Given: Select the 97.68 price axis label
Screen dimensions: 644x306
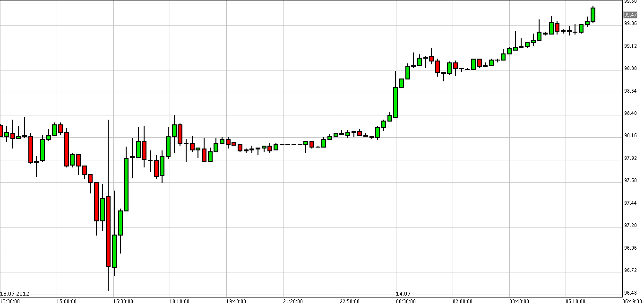Looking at the screenshot, I should [x=630, y=180].
